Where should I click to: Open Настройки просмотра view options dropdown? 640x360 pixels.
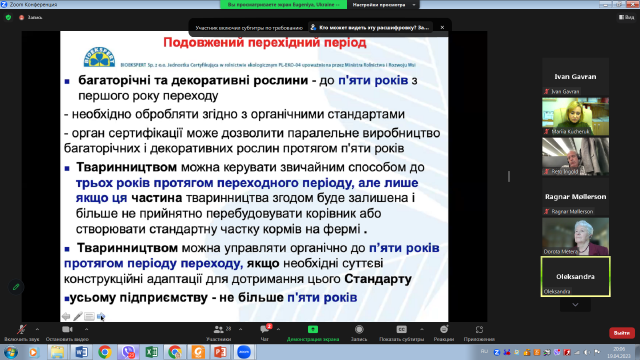pyautogui.click(x=383, y=4)
